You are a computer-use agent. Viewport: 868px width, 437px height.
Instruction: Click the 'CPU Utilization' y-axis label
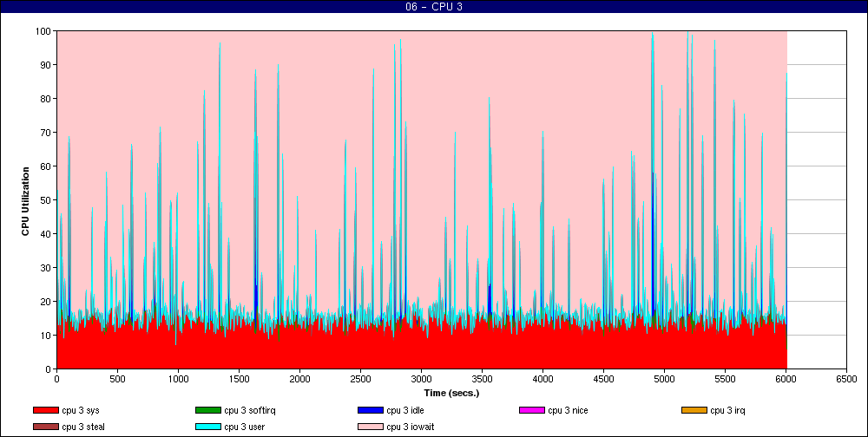(25, 200)
